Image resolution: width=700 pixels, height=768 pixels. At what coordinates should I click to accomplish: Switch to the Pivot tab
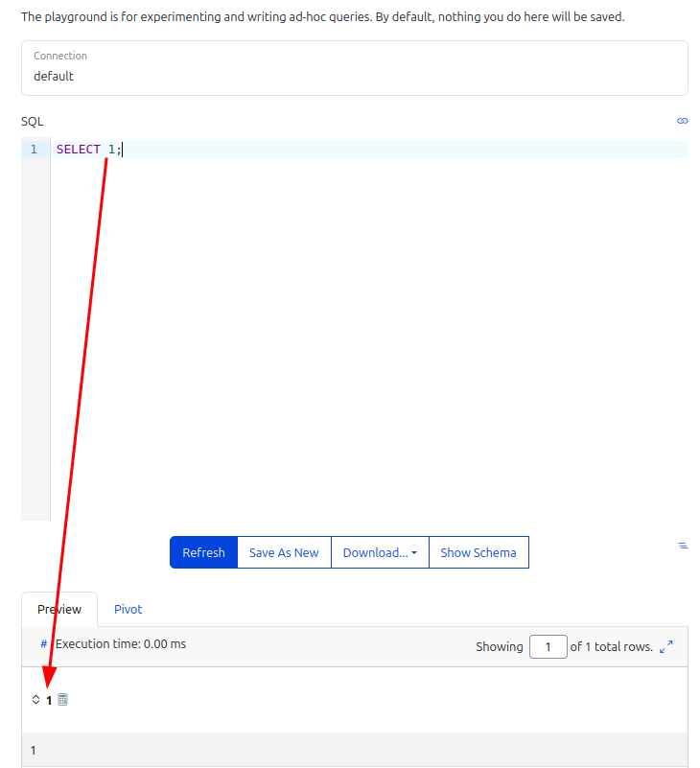(x=128, y=609)
